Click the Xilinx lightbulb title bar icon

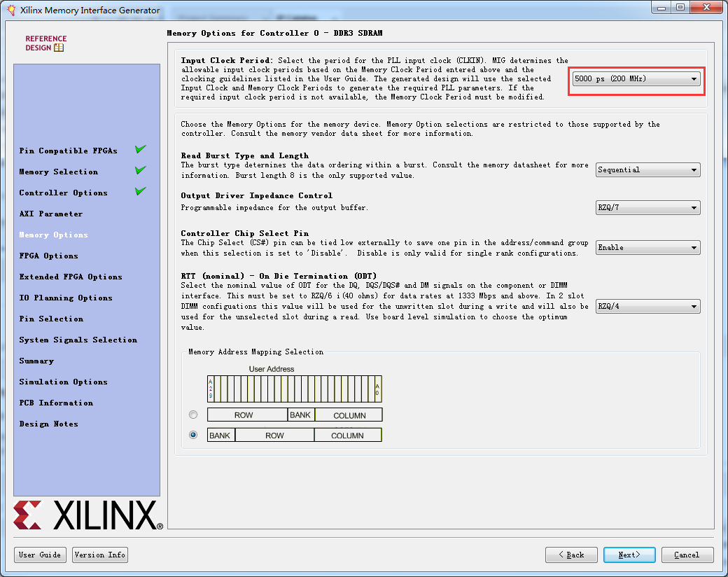(11, 10)
